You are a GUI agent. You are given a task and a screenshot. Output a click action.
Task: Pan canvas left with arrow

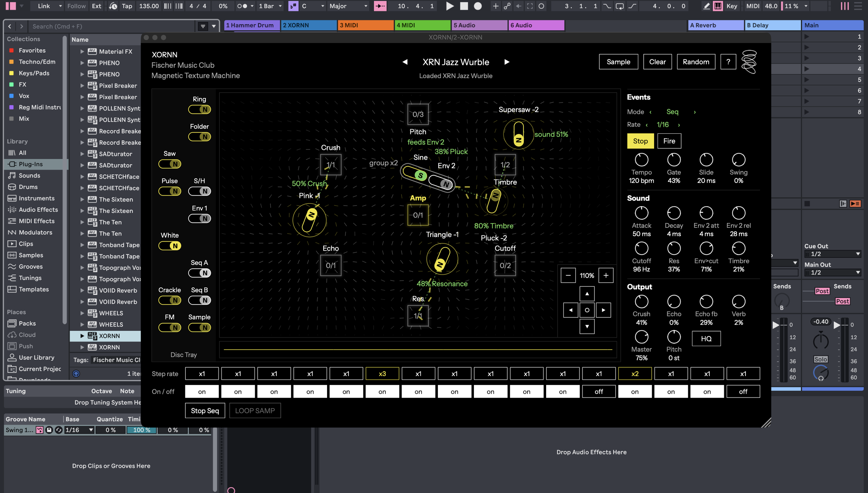point(570,310)
